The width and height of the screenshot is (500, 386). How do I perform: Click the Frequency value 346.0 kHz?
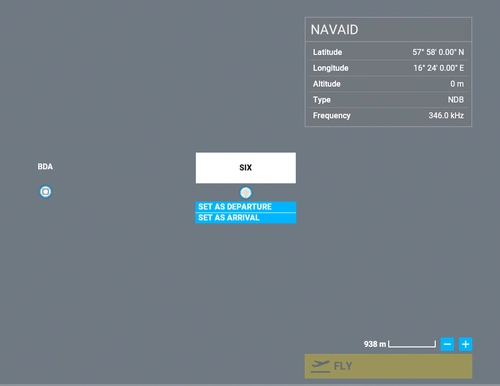(x=446, y=115)
